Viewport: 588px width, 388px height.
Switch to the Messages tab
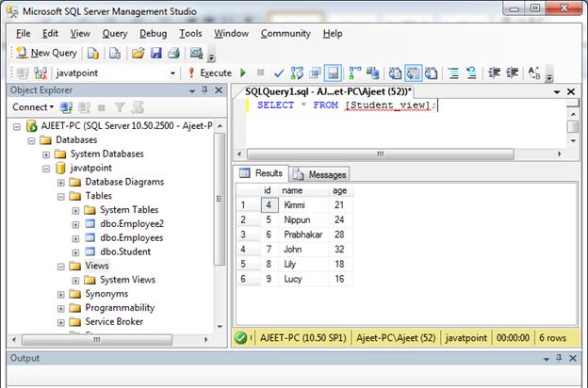pyautogui.click(x=319, y=174)
